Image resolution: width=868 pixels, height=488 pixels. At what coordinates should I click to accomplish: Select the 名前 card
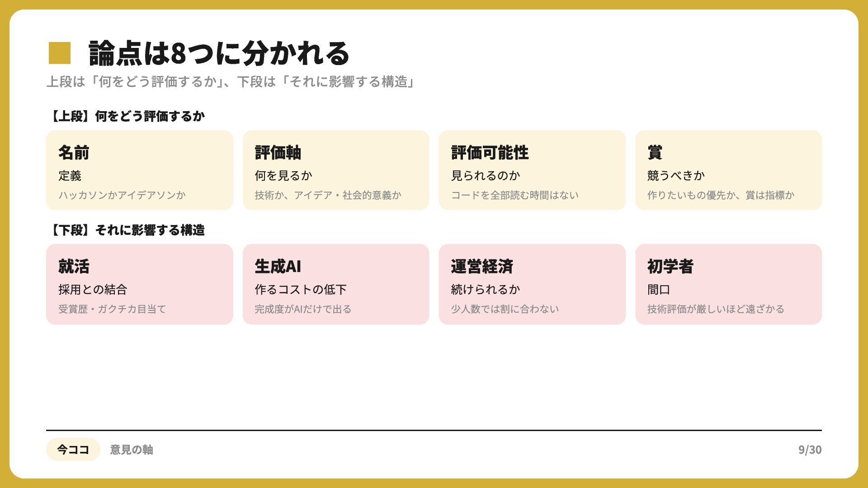coord(140,170)
